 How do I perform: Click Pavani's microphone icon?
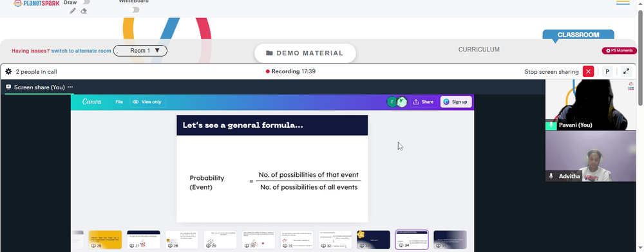[551, 125]
